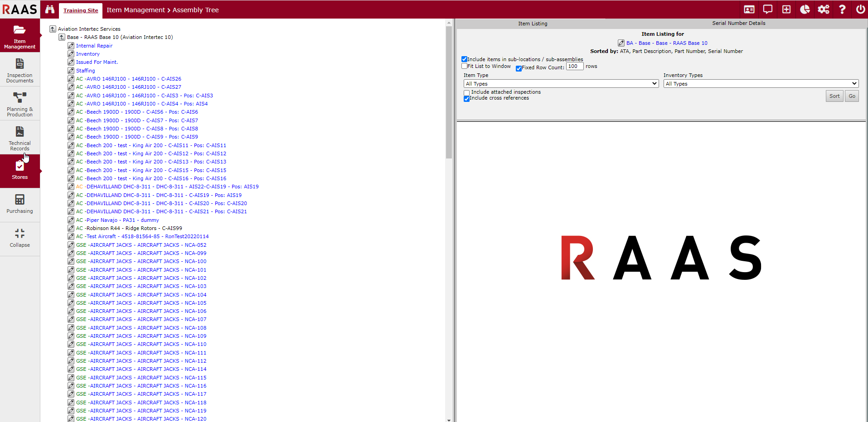Click the question mark help icon
Image resolution: width=868 pixels, height=422 pixels.
tap(842, 10)
